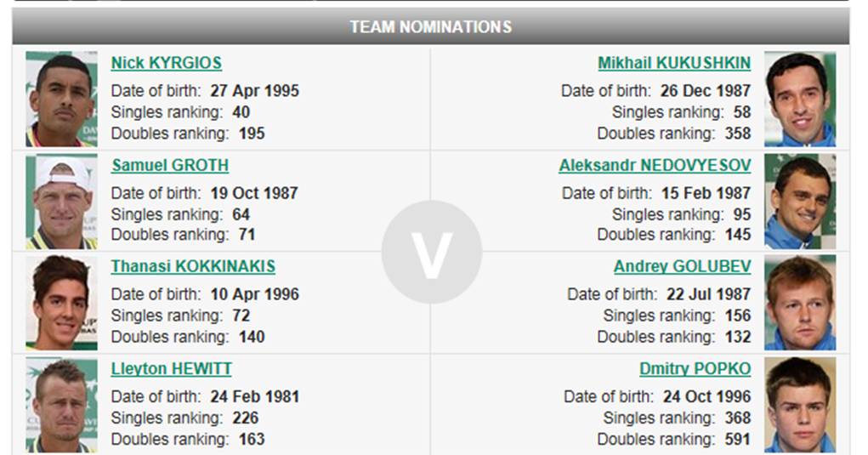Open Thanasi KOKKINAKIS player profile link

pos(193,266)
